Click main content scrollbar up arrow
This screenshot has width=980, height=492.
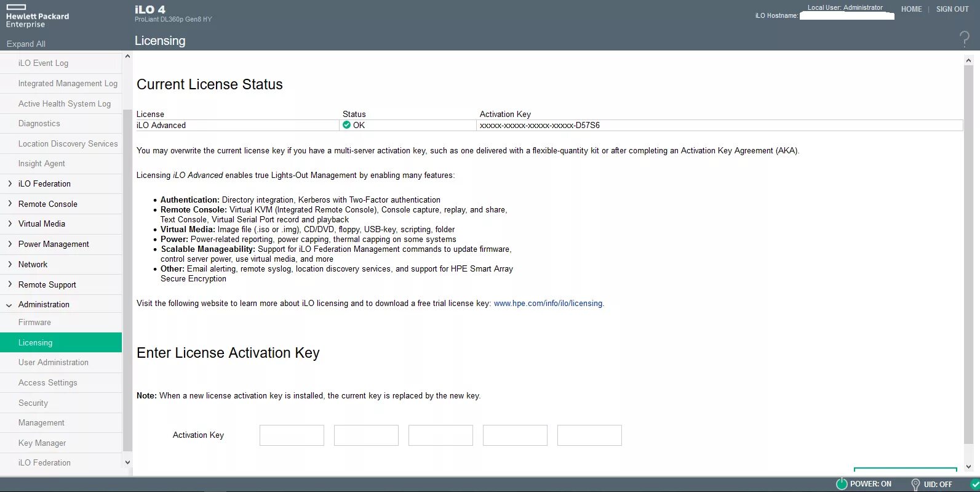pos(968,60)
